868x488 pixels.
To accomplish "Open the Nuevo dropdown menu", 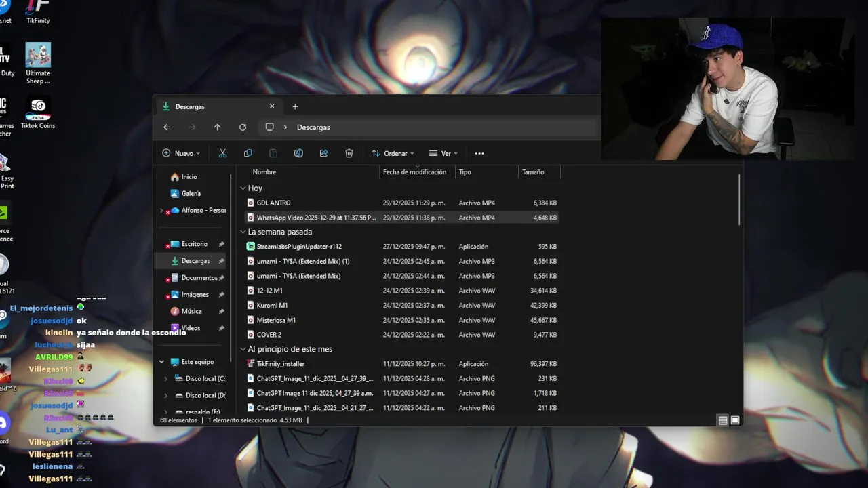I will pos(181,153).
